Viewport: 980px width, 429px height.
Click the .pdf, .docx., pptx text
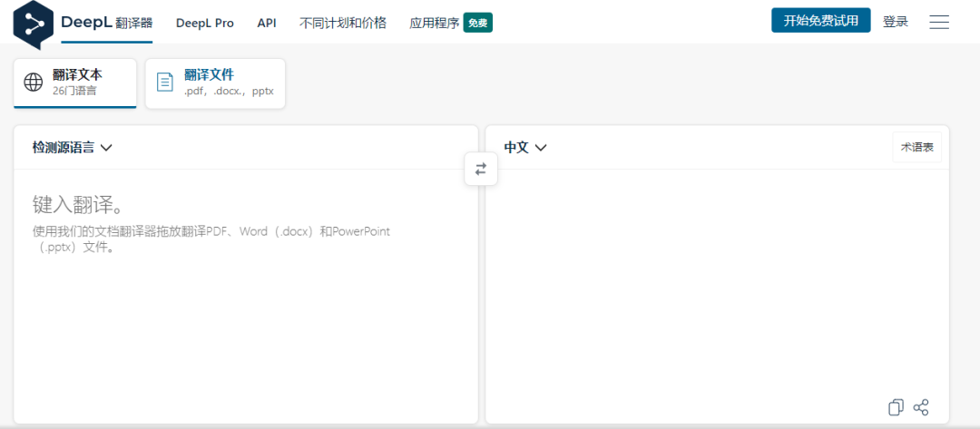tap(229, 91)
